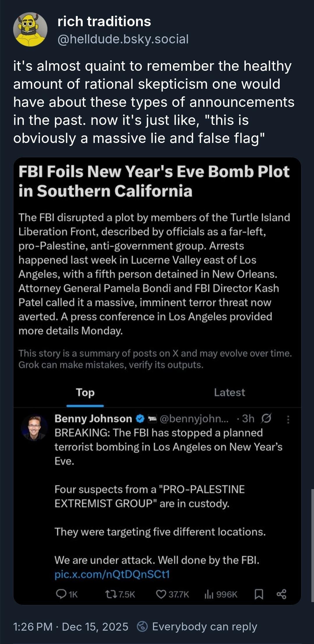This screenshot has height=644, width=314.
Task: Bookmark the Benny Johnson tweet
Action: point(259,594)
